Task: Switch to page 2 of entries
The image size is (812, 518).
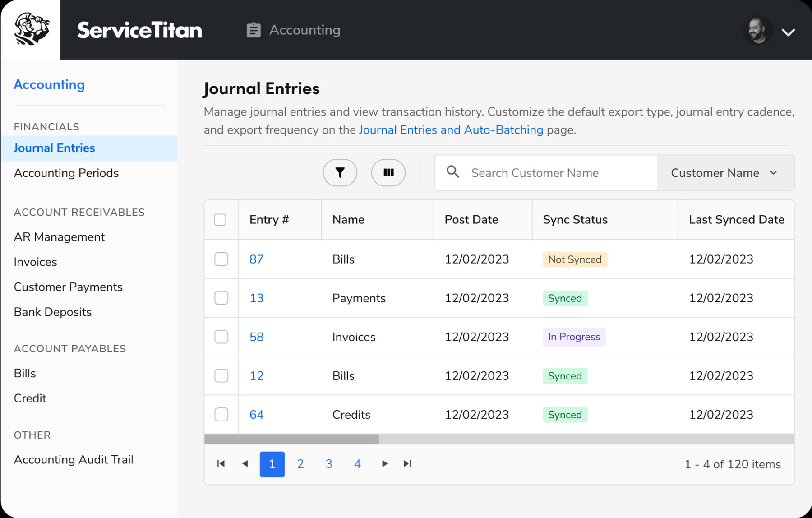Action: (x=300, y=464)
